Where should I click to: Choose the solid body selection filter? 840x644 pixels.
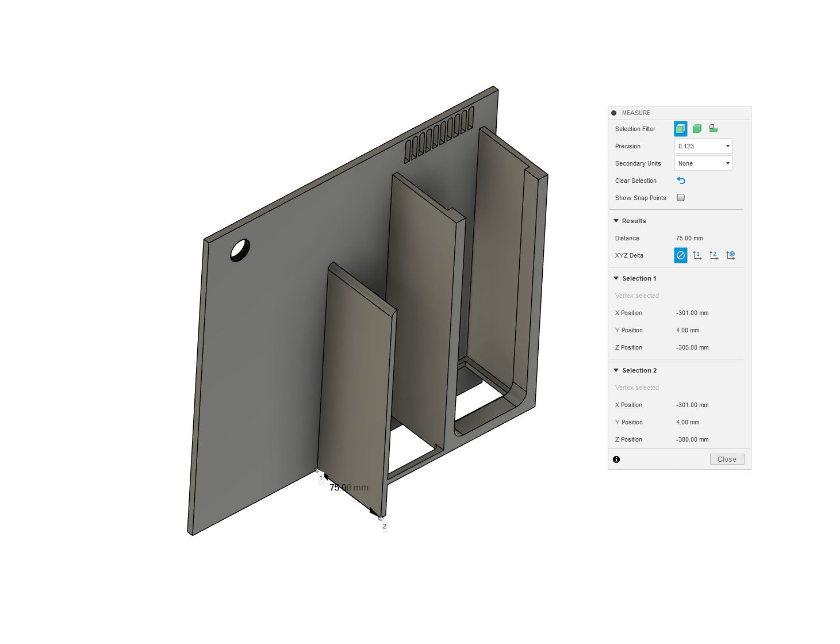(x=697, y=129)
